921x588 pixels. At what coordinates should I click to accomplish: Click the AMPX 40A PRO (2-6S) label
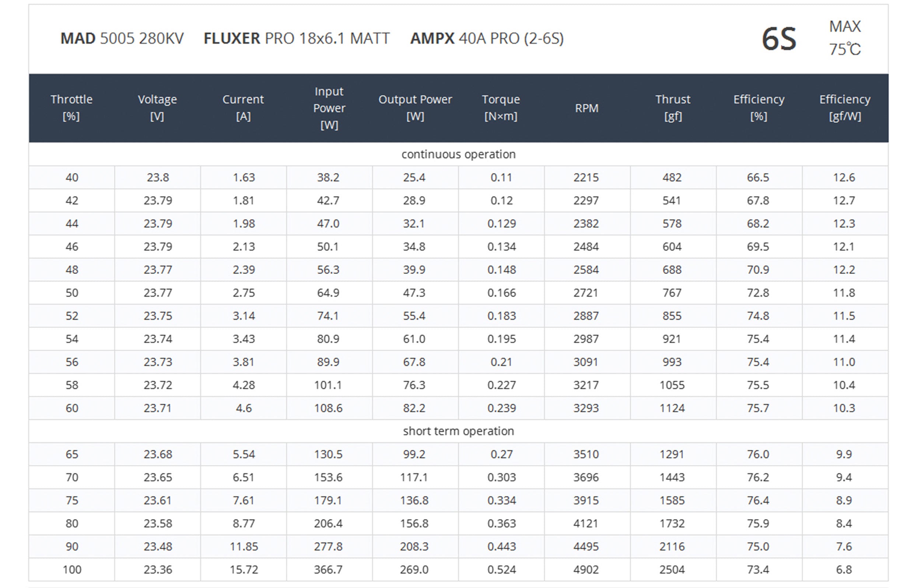(487, 39)
